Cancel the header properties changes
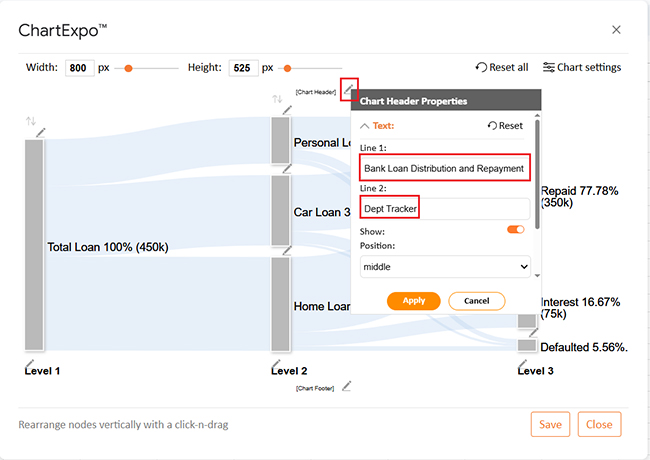 coord(476,301)
